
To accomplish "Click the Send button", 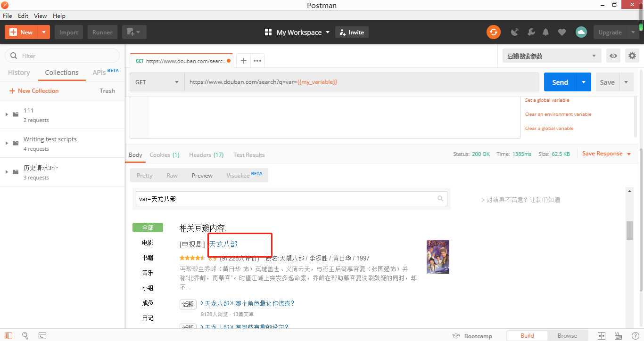I will 560,82.
